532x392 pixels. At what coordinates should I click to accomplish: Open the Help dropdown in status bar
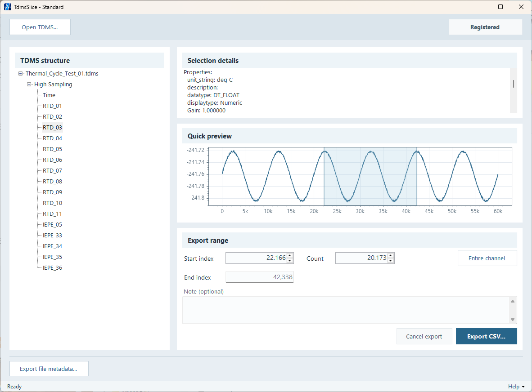(x=516, y=387)
